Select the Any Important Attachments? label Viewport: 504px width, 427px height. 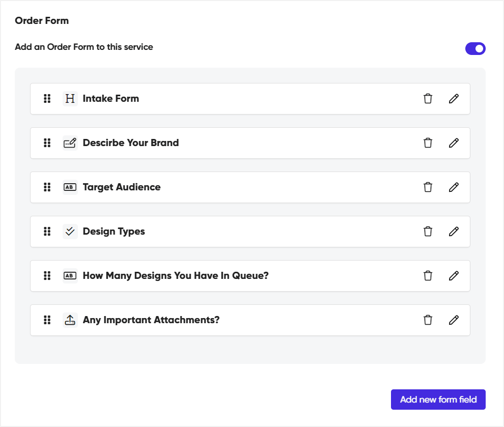(151, 320)
